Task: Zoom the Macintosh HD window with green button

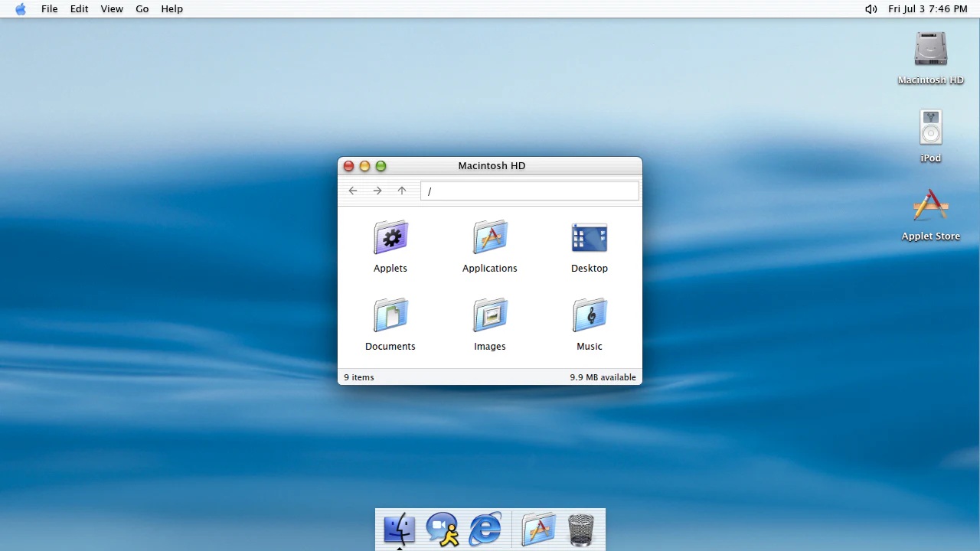Action: 381,166
